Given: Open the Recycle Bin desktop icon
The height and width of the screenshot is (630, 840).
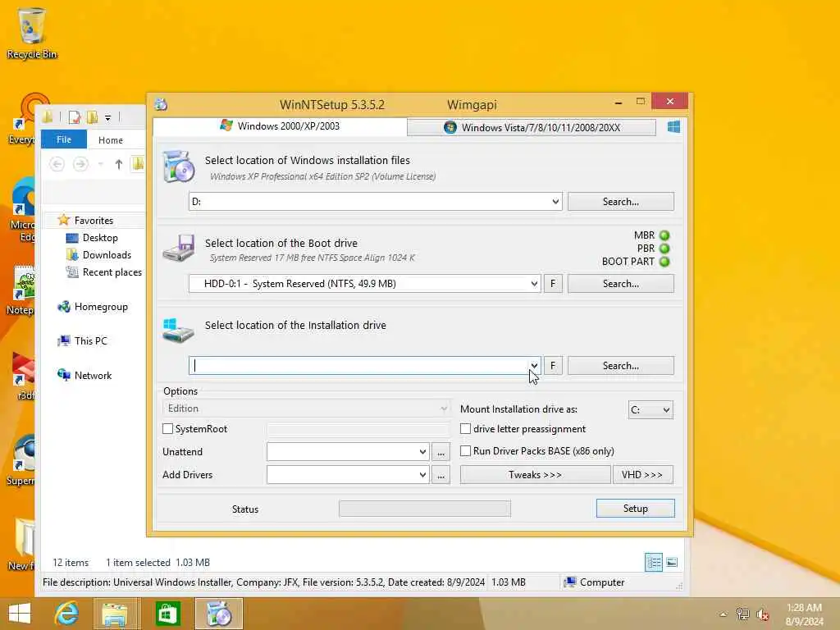Looking at the screenshot, I should click(32, 33).
